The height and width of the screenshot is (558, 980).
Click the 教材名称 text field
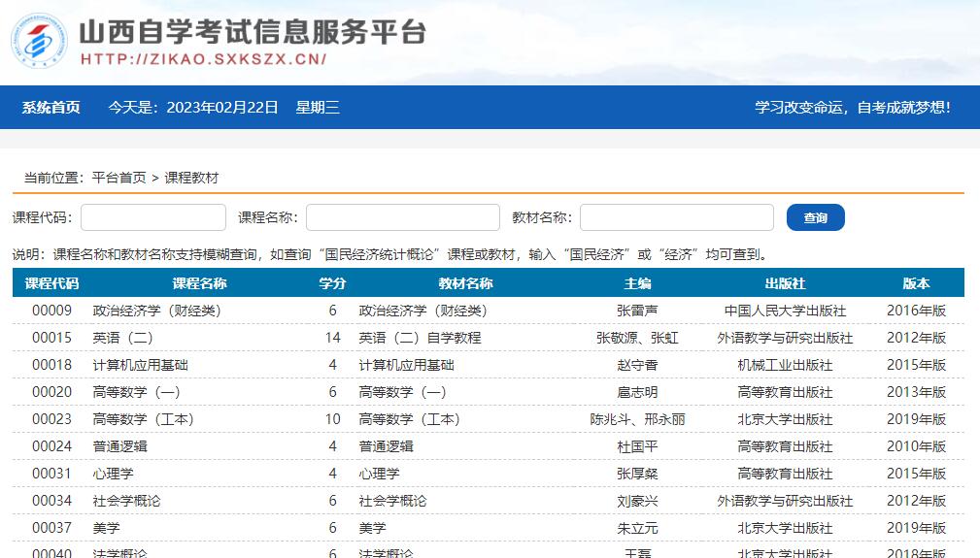click(676, 217)
